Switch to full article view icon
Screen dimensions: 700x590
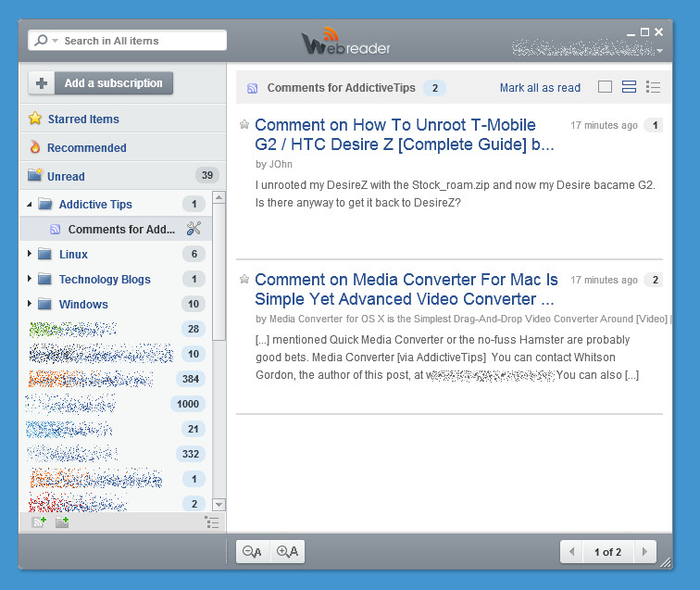pyautogui.click(x=605, y=87)
